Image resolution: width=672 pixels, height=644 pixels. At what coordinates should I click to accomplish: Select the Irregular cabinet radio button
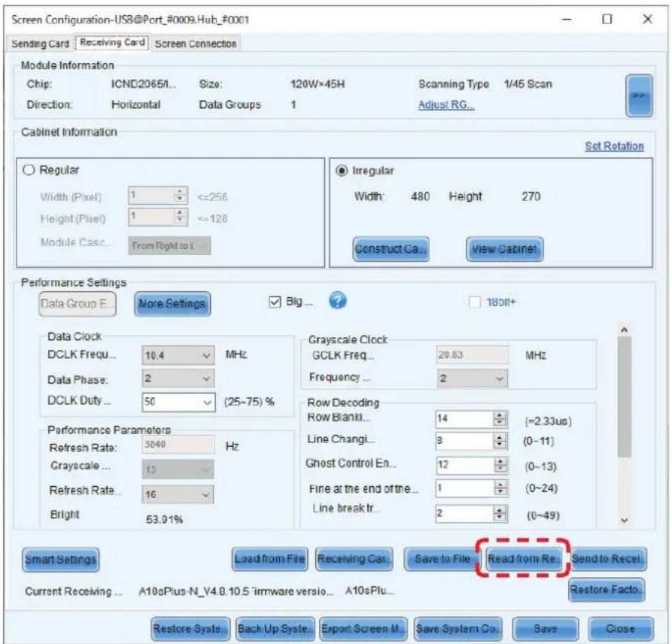click(342, 171)
